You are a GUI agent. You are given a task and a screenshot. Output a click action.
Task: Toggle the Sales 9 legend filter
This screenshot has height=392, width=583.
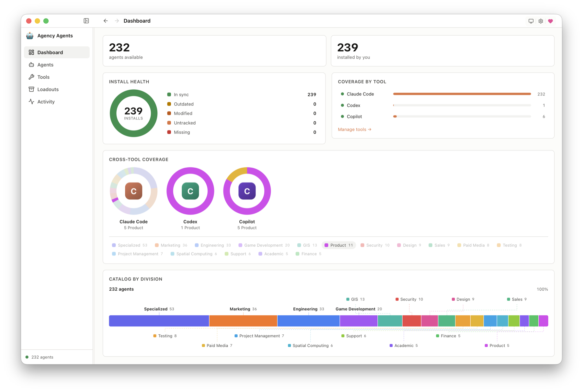439,245
